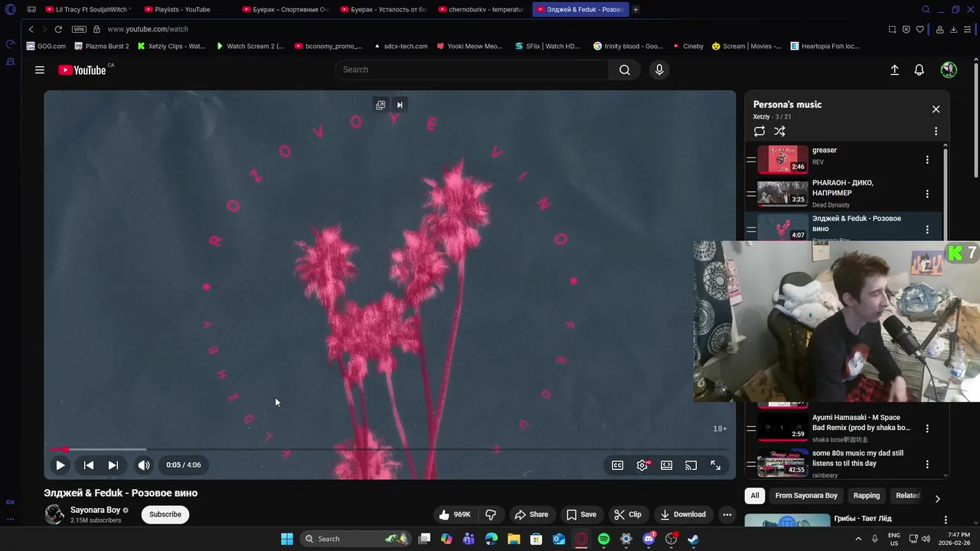Open Spotify from the taskbar
Viewport: 980px width, 551px height.
tap(603, 539)
